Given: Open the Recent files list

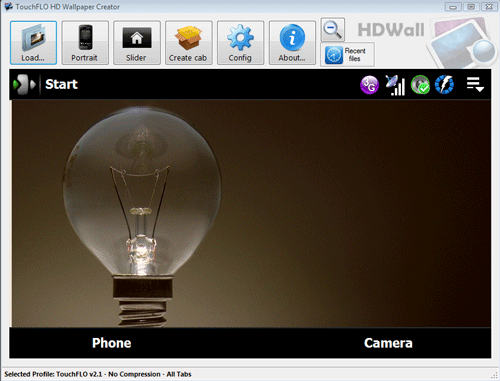Looking at the screenshot, I should [347, 55].
